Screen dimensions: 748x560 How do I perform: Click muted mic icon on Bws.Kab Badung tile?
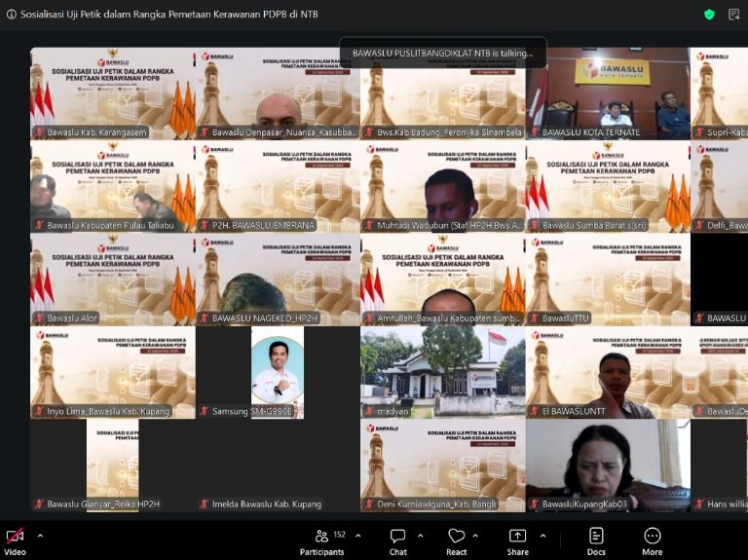[369, 132]
